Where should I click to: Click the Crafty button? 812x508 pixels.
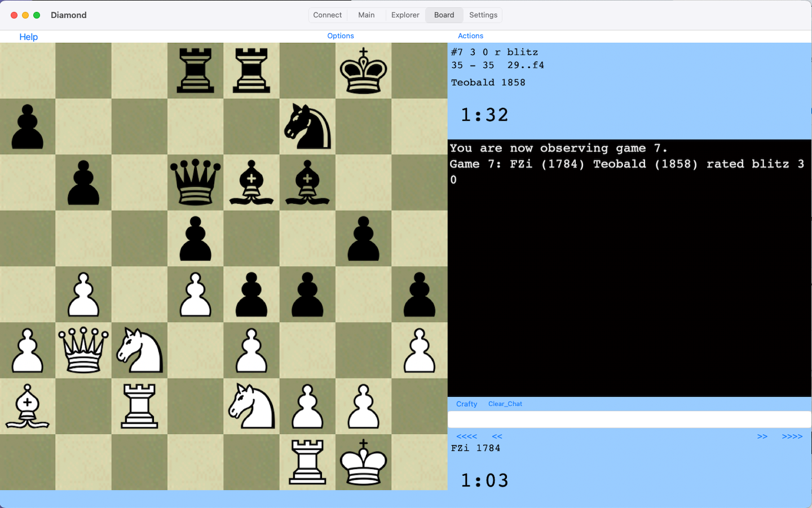click(466, 404)
